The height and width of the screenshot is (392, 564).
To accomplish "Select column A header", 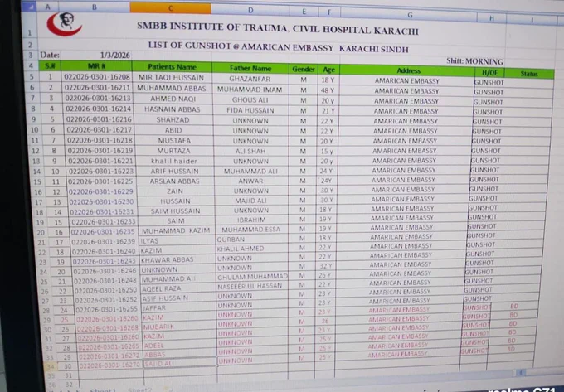I will pos(47,7).
